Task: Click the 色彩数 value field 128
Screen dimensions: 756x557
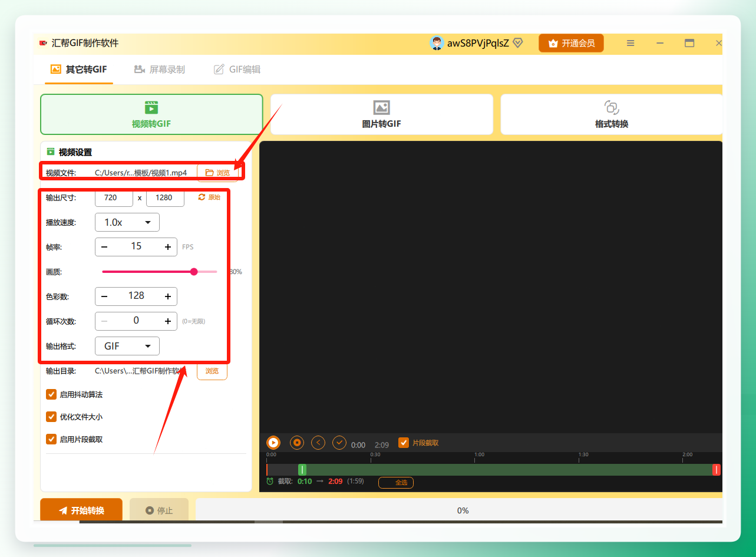Action: [136, 296]
